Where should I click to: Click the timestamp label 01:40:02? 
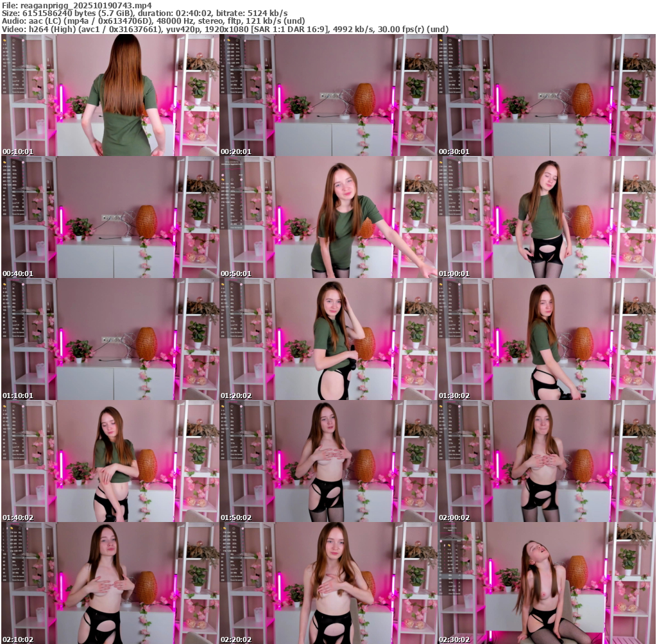pos(17,518)
